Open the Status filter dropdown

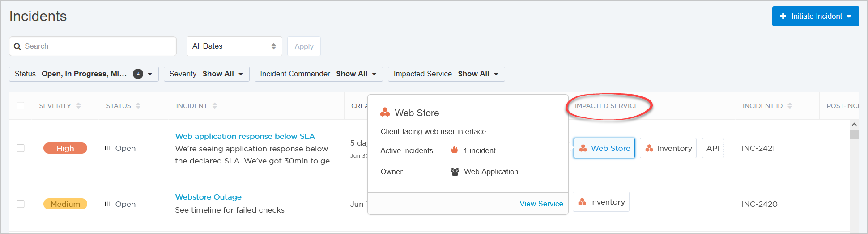click(x=84, y=74)
